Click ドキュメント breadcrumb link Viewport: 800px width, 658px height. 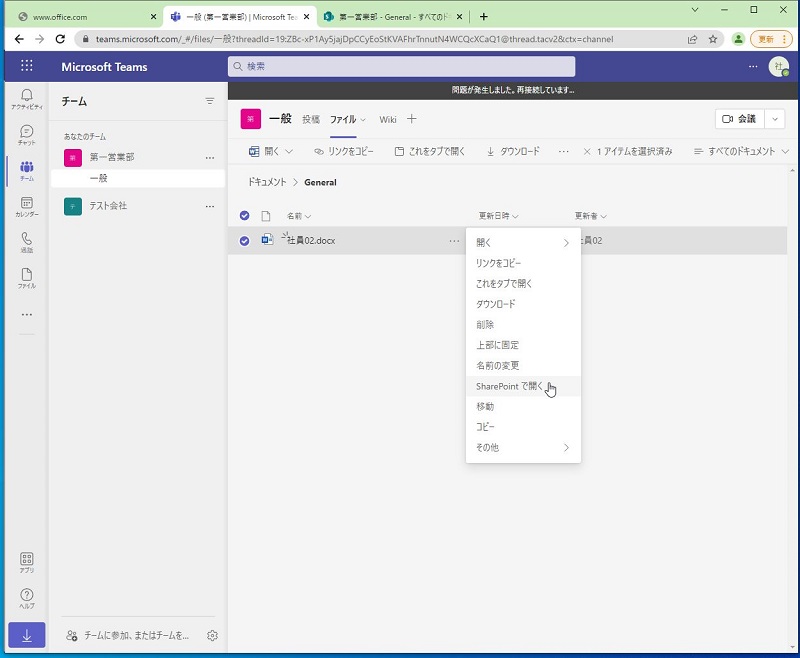click(267, 182)
